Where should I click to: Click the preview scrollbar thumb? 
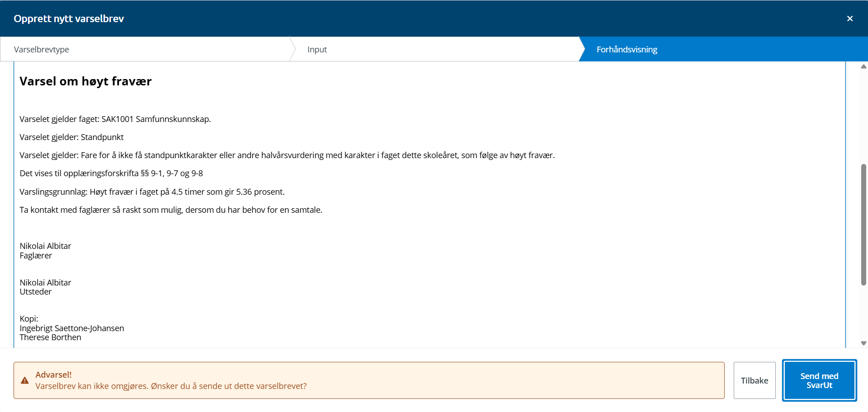point(863,225)
